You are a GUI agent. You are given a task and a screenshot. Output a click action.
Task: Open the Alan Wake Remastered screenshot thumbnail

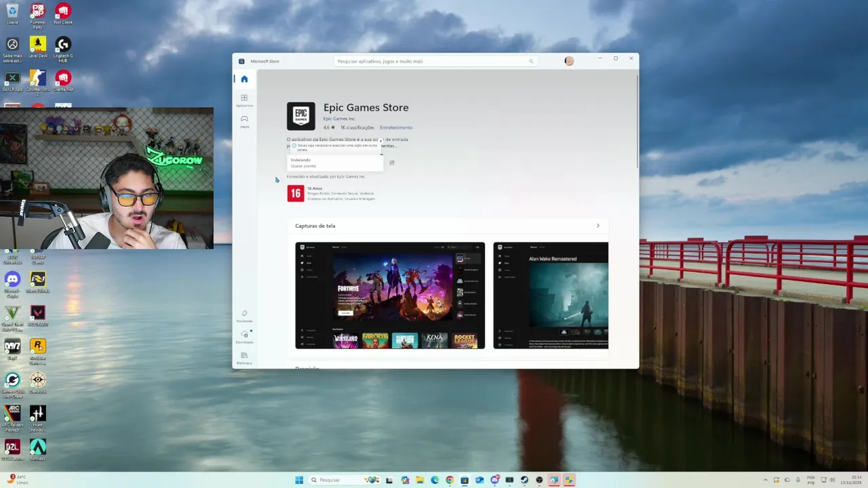point(551,296)
